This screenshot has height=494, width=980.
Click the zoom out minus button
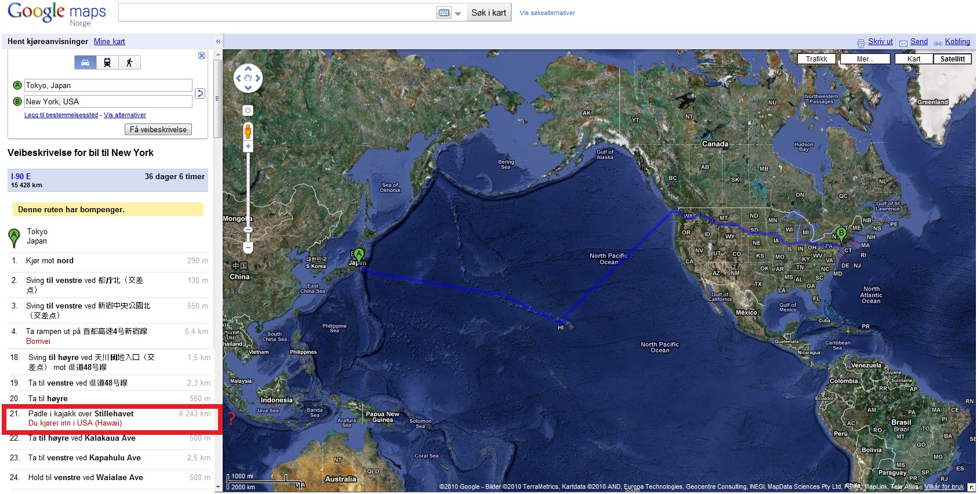(x=248, y=248)
